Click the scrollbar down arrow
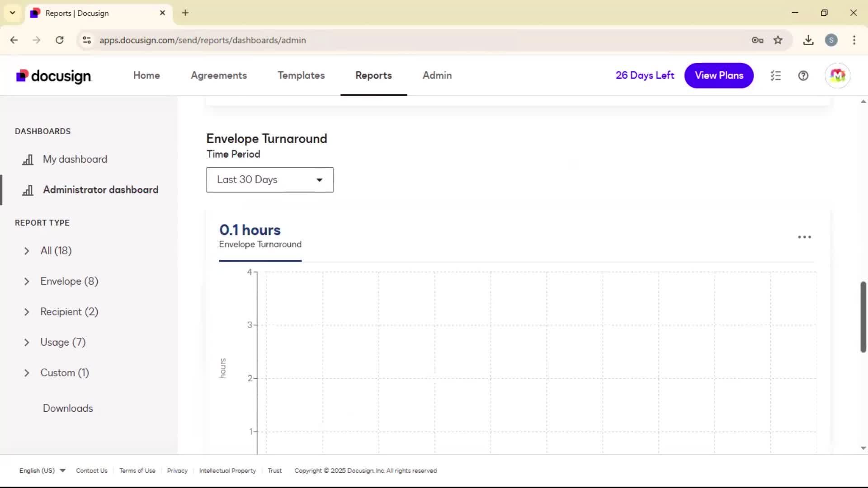The height and width of the screenshot is (488, 868). (863, 448)
